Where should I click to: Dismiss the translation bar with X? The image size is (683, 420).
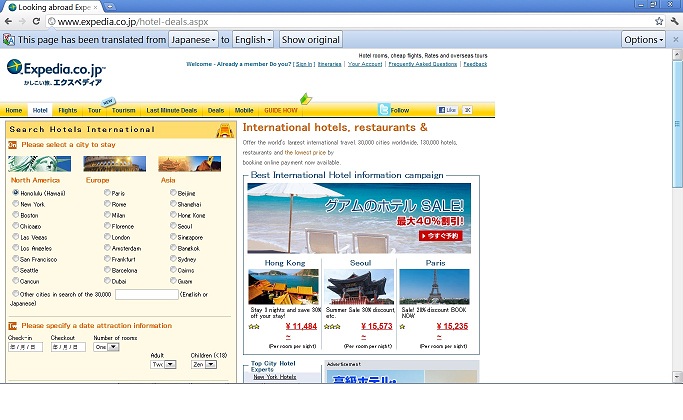676,40
